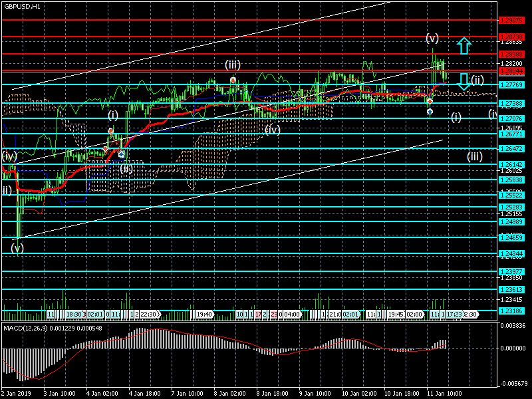
Task: Select the cyan 1.24989 level label
Action: [x=511, y=222]
